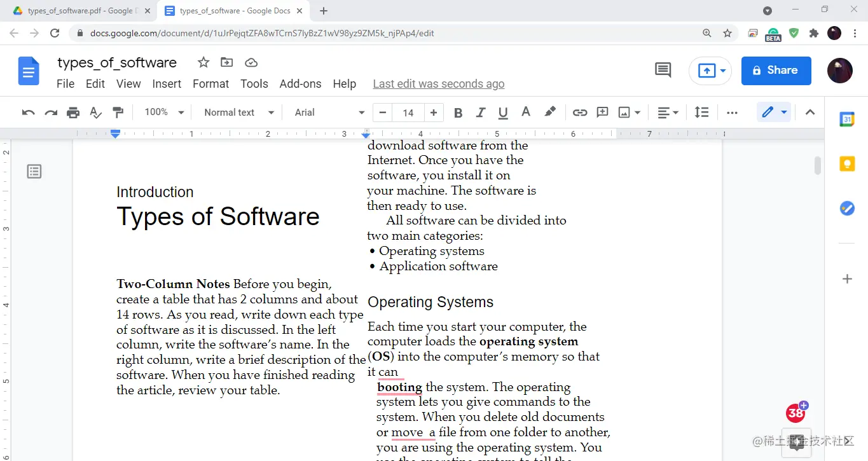Get add-ons with the plus icon
This screenshot has height=461, width=868.
click(847, 279)
